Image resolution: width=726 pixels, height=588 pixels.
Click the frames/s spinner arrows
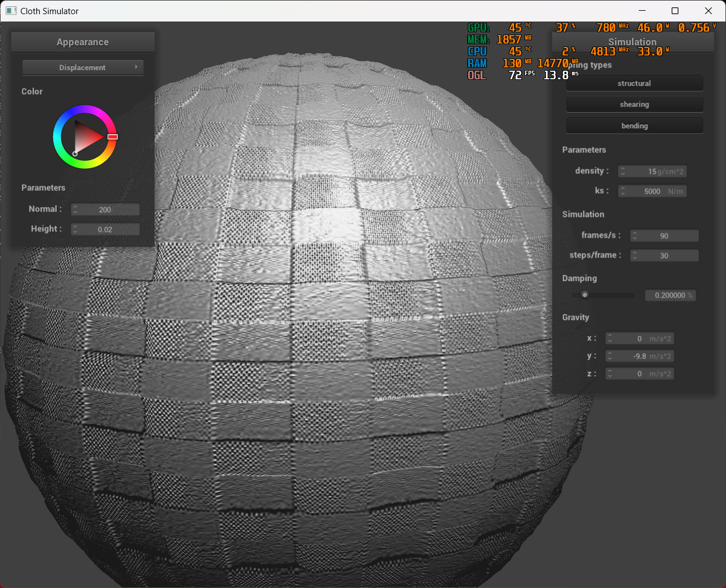coord(634,236)
